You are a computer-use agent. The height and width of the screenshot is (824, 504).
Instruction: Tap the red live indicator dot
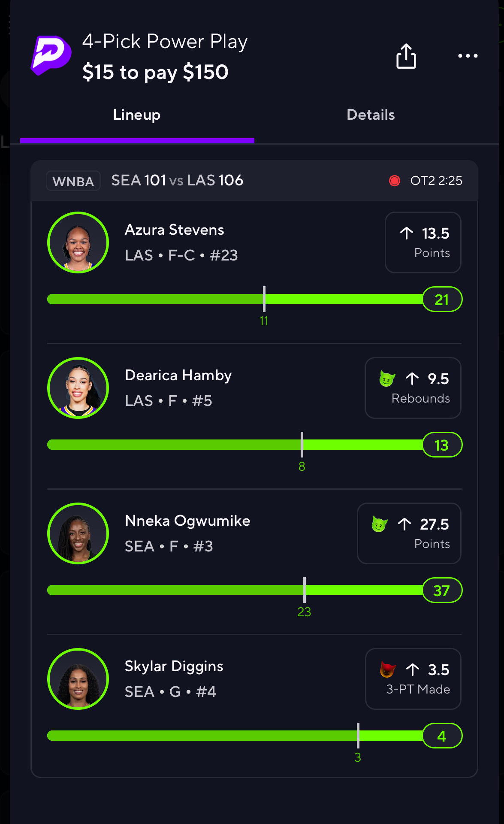[x=394, y=181]
